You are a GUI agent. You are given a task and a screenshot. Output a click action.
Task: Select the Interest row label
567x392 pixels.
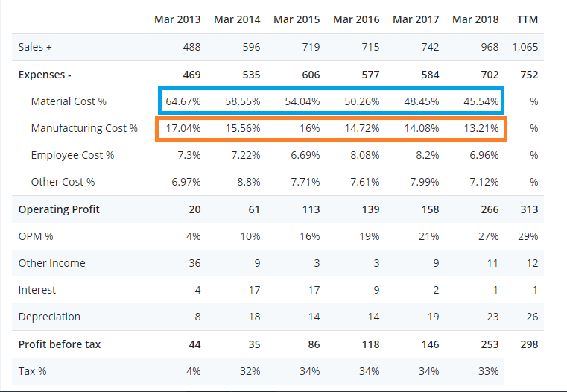[37, 290]
